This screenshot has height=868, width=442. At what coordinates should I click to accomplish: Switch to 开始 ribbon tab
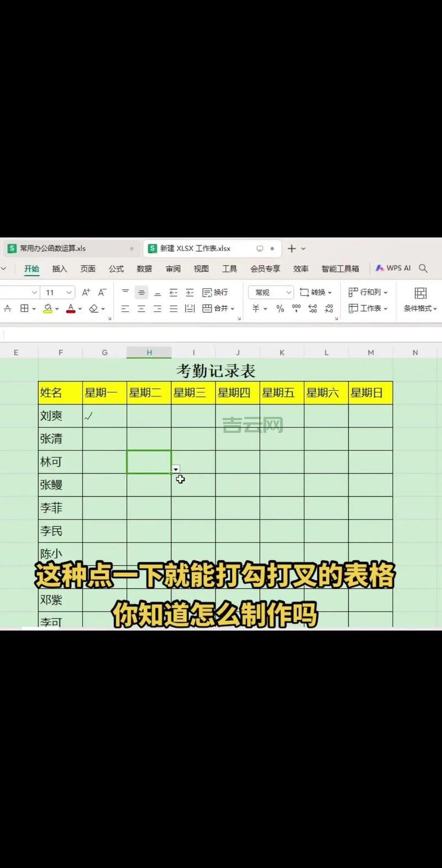[x=31, y=269]
